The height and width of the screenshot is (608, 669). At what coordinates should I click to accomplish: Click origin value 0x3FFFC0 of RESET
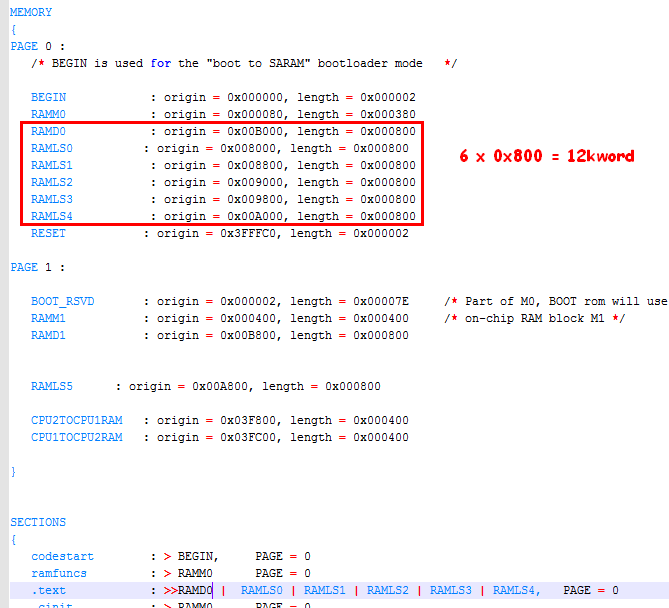(248, 233)
